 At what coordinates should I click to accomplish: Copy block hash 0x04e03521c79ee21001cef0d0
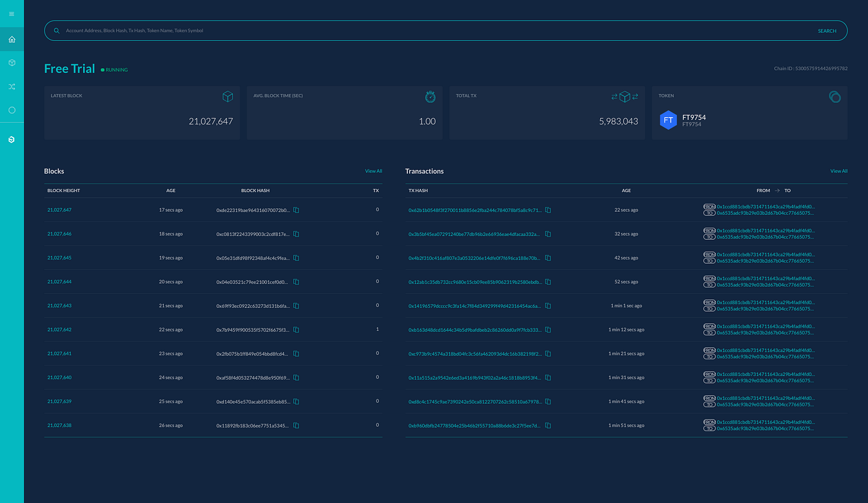296,282
